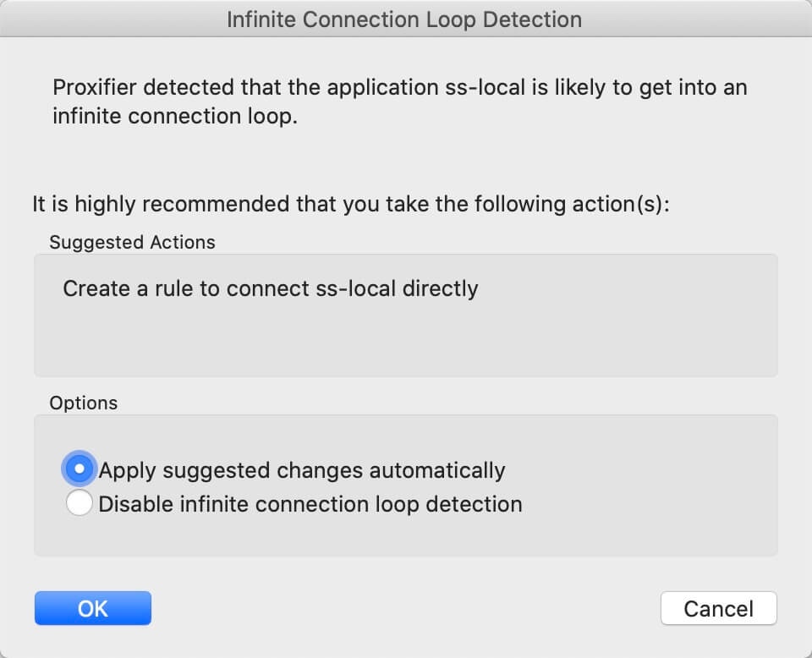Click the 'Create a rule to connect ss-local directly' text
Image resolution: width=812 pixels, height=658 pixels.
pos(271,288)
